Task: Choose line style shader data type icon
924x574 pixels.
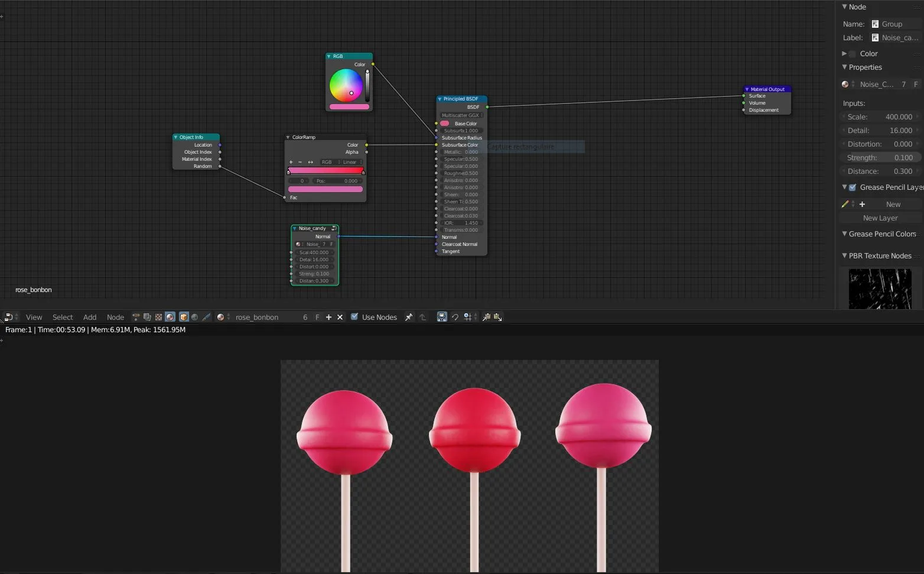Action: click(x=206, y=317)
